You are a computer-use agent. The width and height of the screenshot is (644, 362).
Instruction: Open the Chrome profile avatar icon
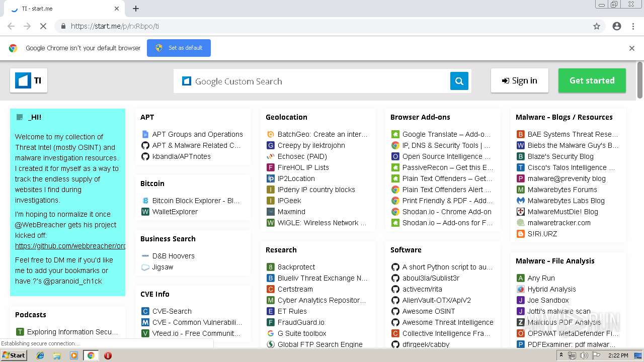point(617,26)
